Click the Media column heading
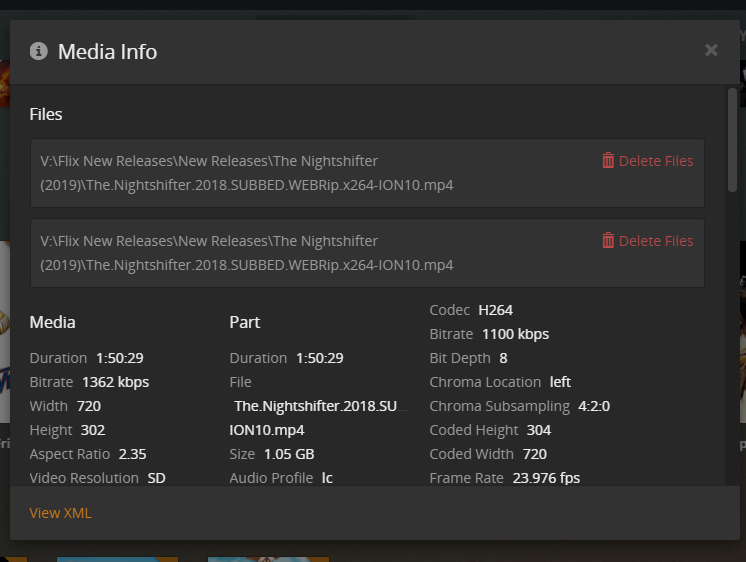The height and width of the screenshot is (562, 746). click(x=52, y=322)
